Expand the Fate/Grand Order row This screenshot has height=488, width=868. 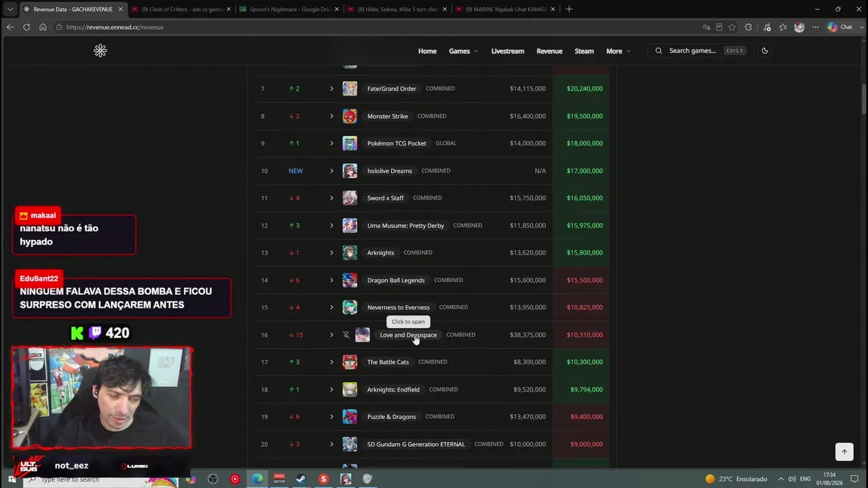click(332, 89)
